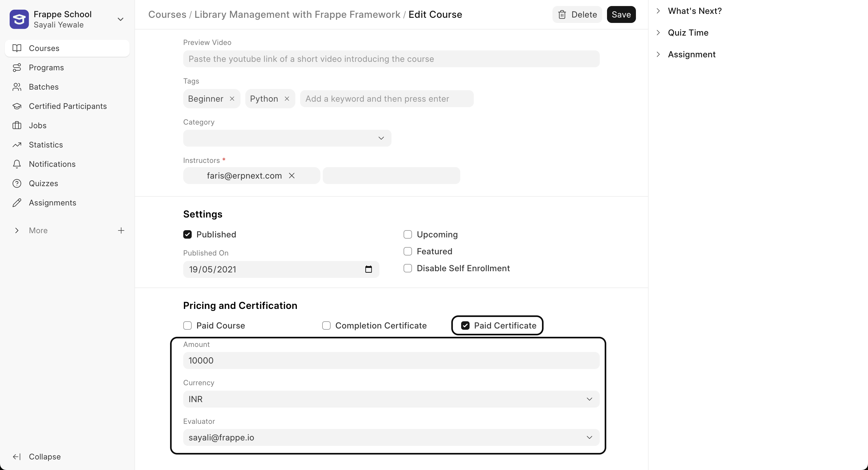868x470 pixels.
Task: Open the calendar picker in Published On
Action: tap(368, 269)
